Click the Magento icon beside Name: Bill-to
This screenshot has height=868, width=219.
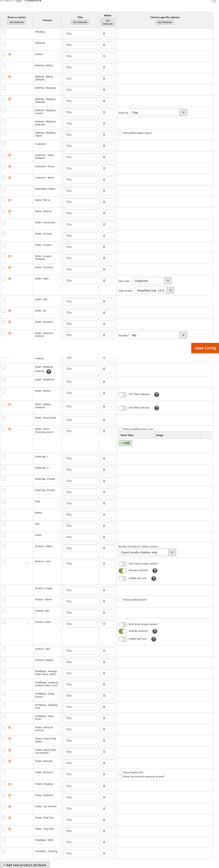pyautogui.click(x=10, y=200)
